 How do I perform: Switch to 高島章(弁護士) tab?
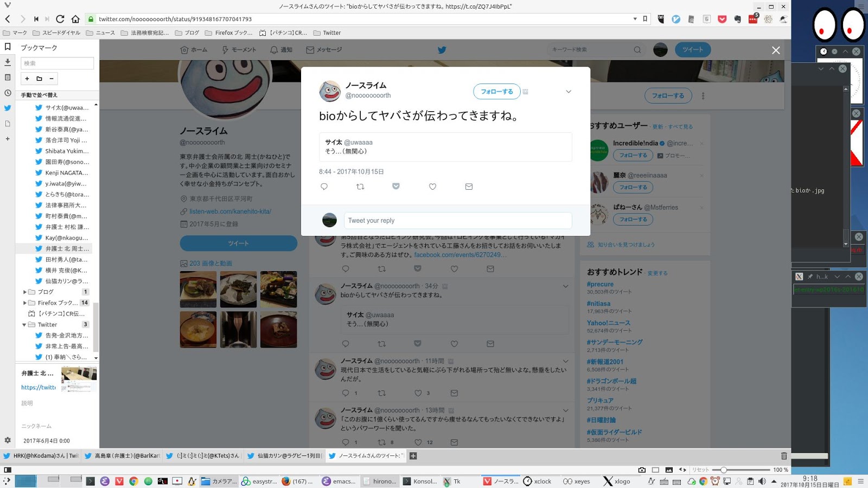(123, 455)
